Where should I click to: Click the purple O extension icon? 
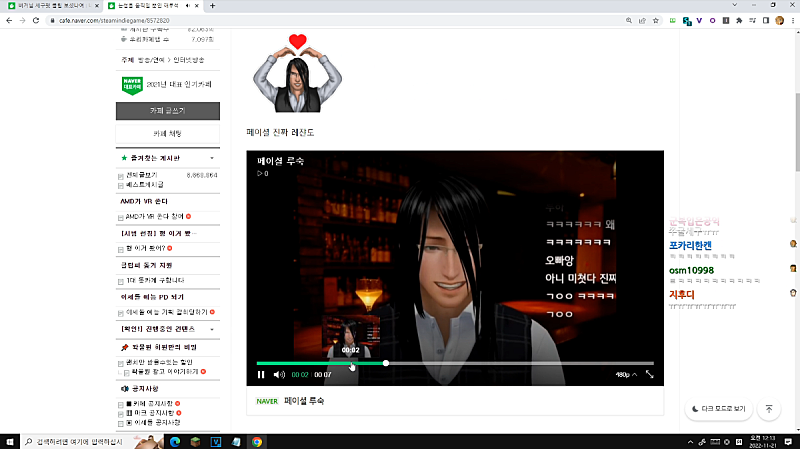(x=712, y=20)
